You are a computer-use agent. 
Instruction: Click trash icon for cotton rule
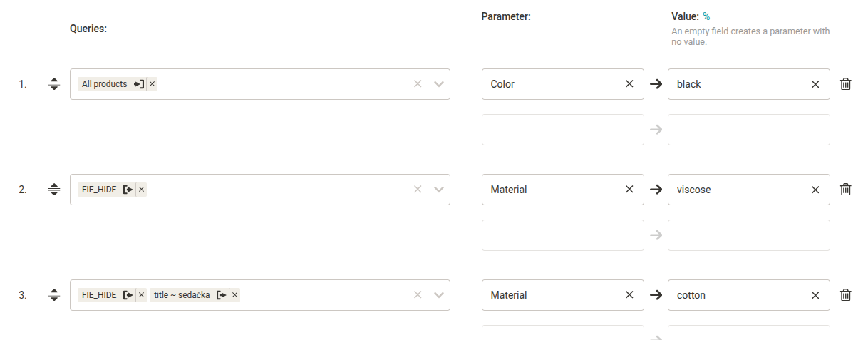click(x=846, y=295)
